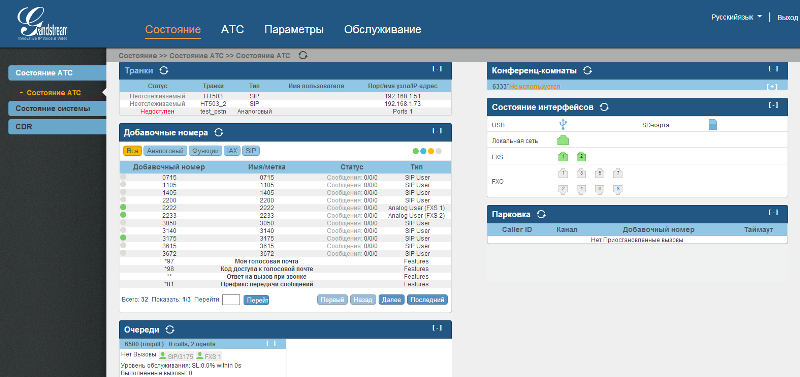Screen dimensions: 800x377
Task: Click FXO port 6 icon
Action: [599, 189]
